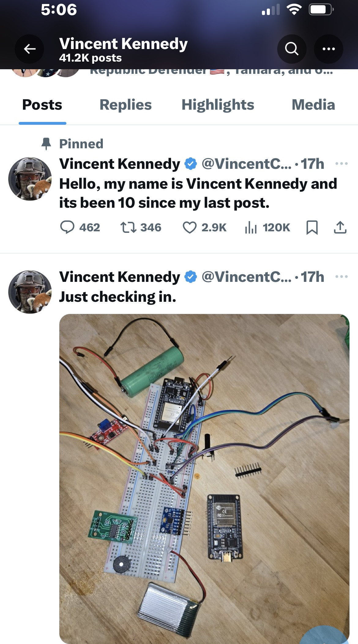
Task: Tap avatar on 'Just checking in' post
Action: pos(30,292)
